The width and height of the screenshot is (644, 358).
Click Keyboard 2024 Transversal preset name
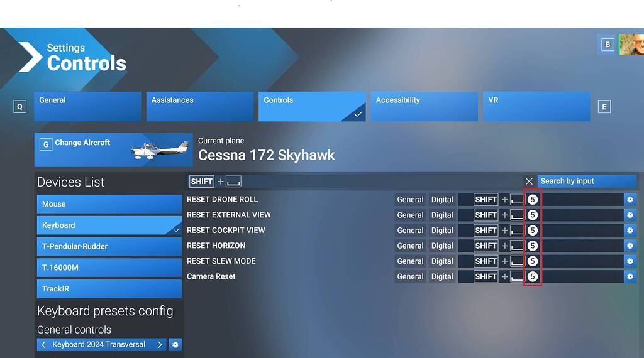pyautogui.click(x=99, y=344)
